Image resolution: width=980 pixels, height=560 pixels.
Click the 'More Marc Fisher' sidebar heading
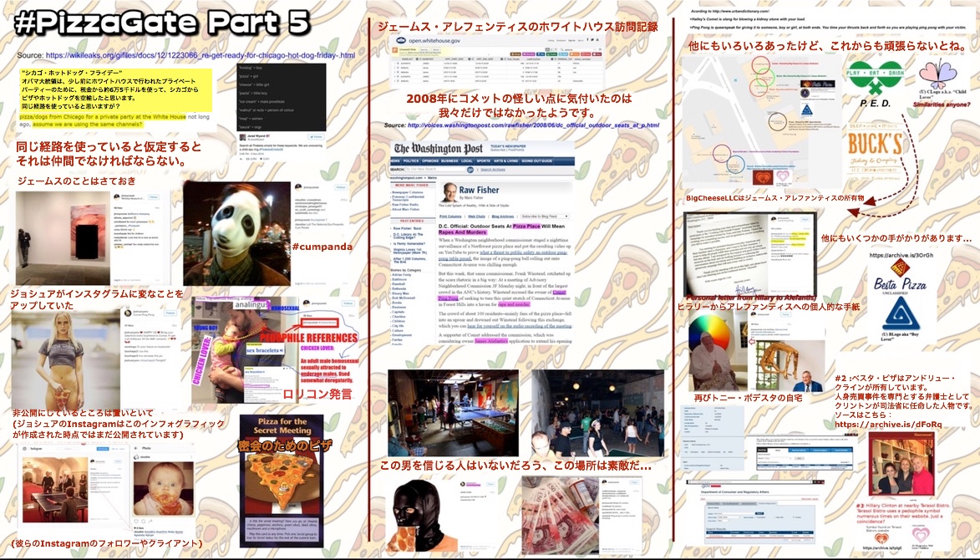[411, 185]
